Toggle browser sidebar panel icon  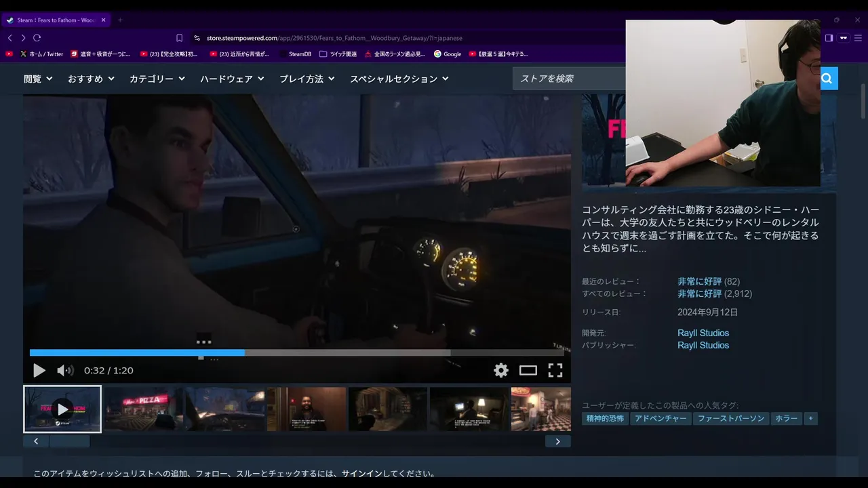pos(829,38)
